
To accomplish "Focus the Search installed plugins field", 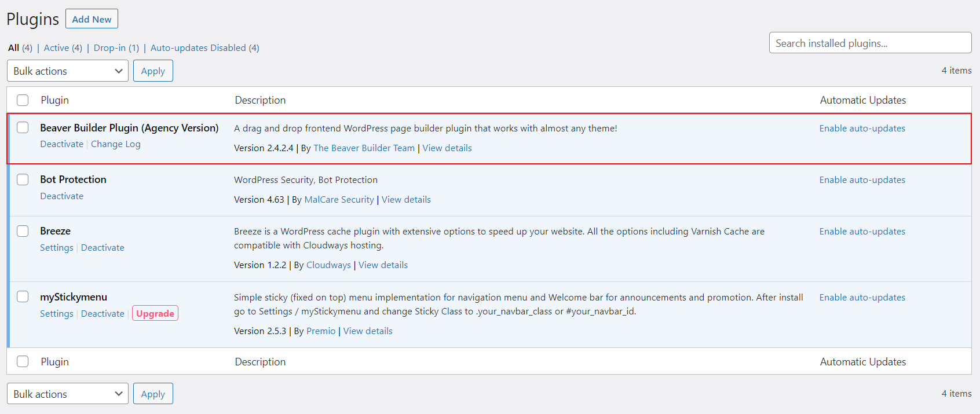I will (x=869, y=43).
